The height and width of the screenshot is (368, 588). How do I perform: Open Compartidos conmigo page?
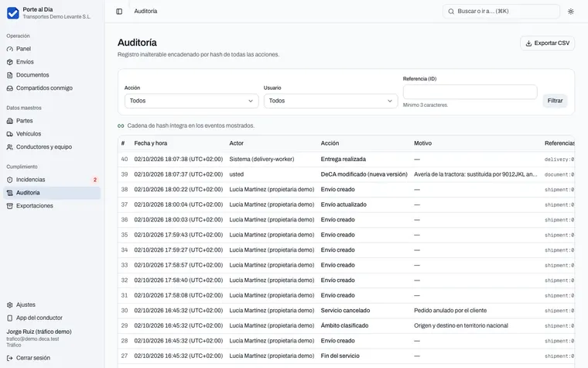(x=52, y=88)
